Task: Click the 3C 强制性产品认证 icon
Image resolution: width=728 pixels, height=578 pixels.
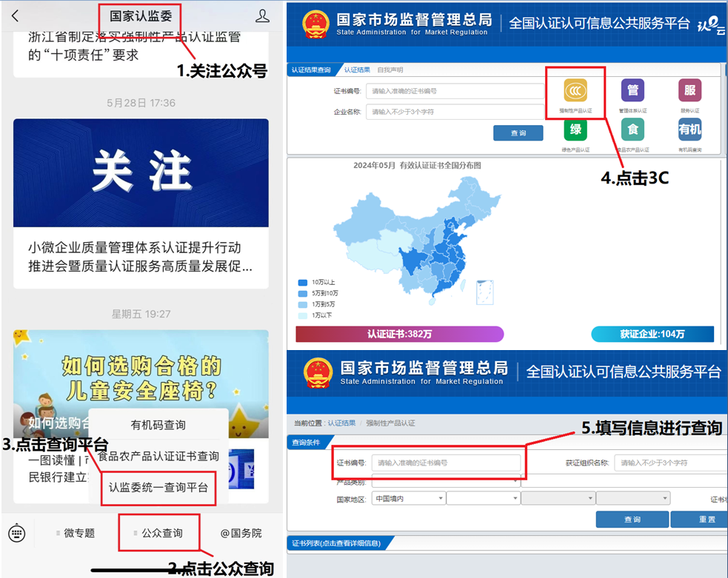Action: [575, 92]
